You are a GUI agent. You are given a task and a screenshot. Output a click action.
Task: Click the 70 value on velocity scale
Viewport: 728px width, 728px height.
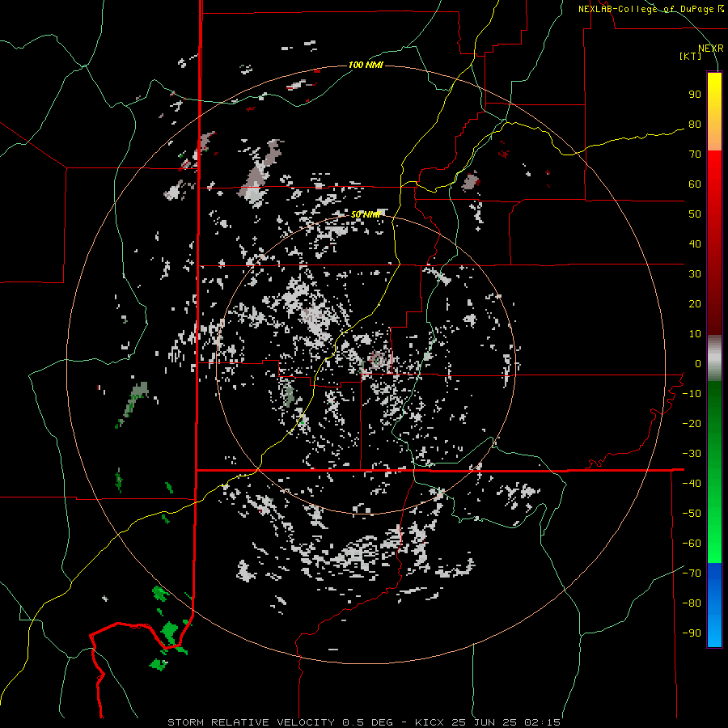(695, 154)
